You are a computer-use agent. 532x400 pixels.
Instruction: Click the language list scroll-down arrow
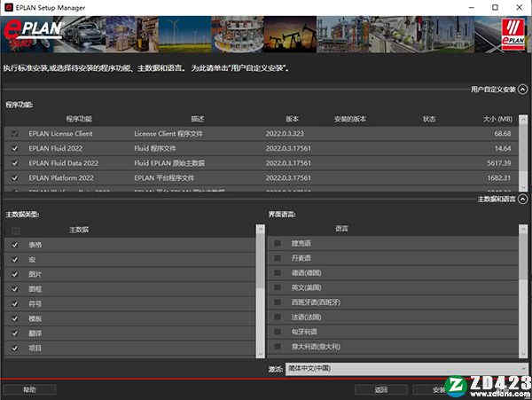(x=523, y=354)
